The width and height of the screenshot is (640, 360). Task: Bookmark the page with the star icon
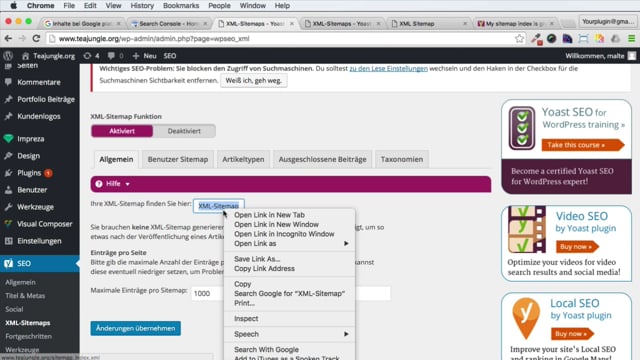519,38
